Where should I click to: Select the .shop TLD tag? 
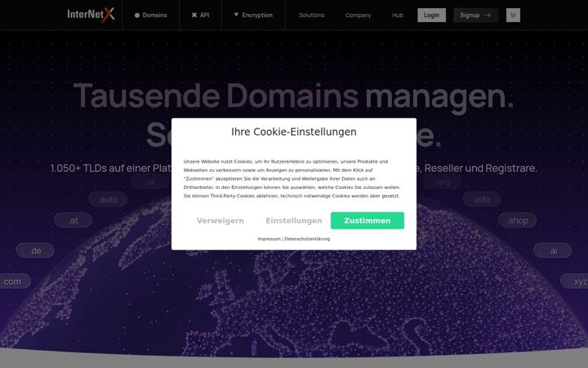coord(518,220)
